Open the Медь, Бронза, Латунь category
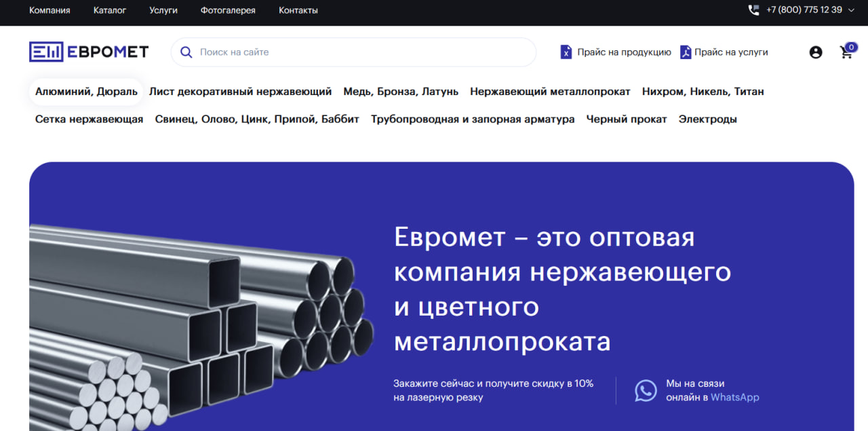Screen dimensions: 868x431 pyautogui.click(x=401, y=92)
